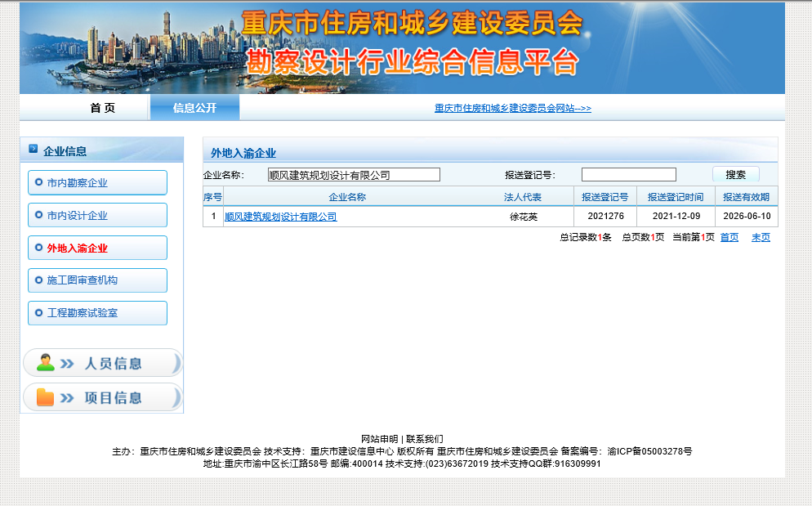Viewport: 812px width, 506px height.
Task: Open 联系我们 footer link
Action: point(425,439)
